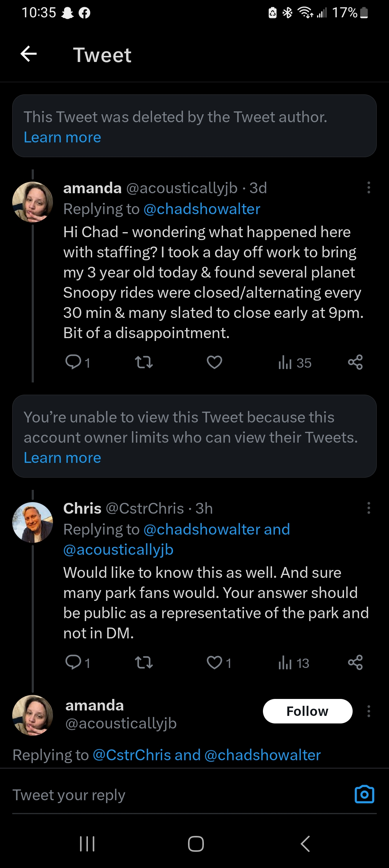
Task: Follow amanda @acousticallyjb
Action: click(x=308, y=711)
